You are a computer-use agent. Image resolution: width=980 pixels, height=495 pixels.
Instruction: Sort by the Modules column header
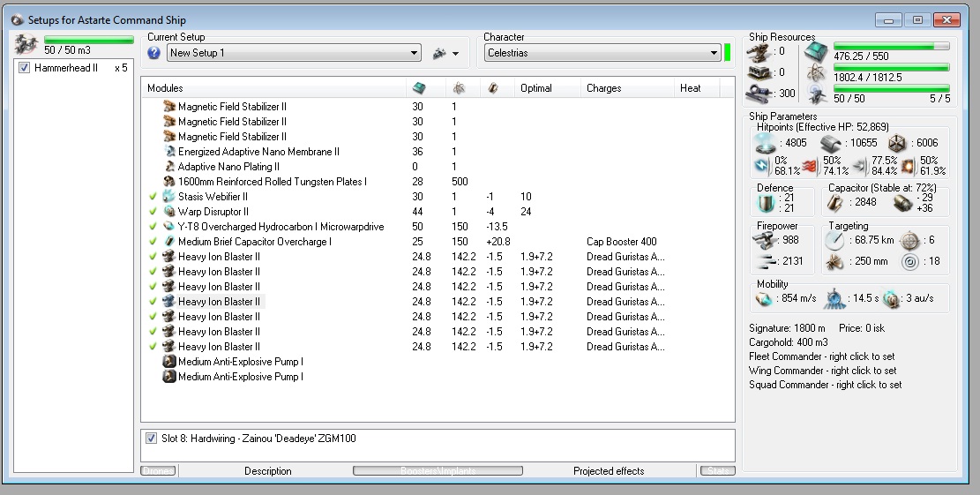pos(273,88)
